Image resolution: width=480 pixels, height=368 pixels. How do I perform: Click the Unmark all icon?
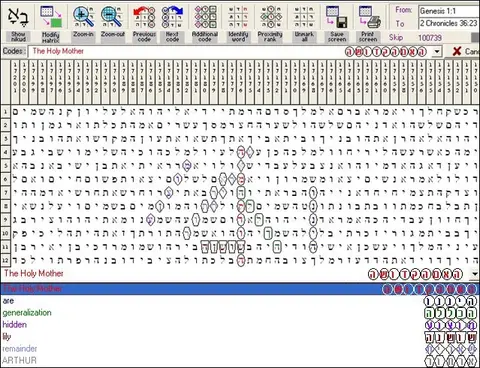pos(304,17)
